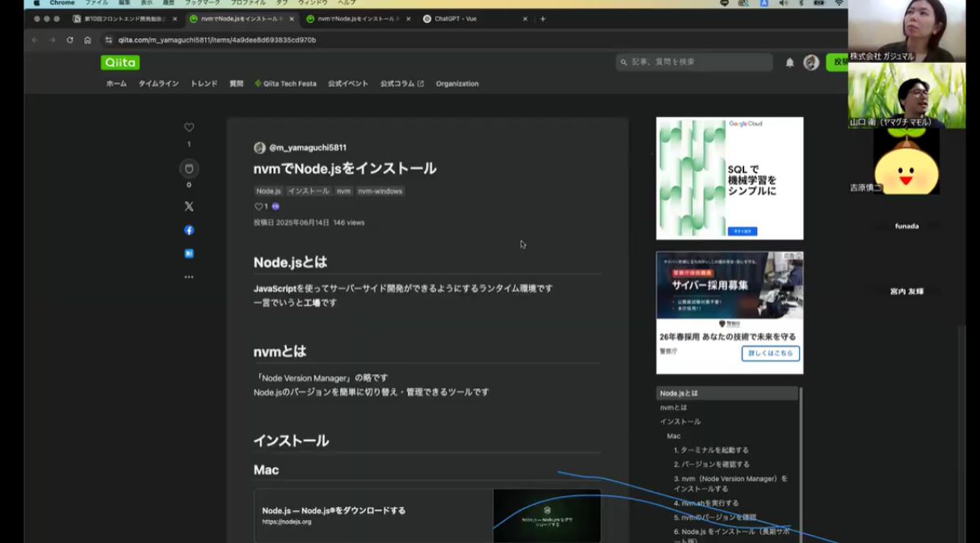
Task: Click the nvm-windows tag
Action: point(381,192)
